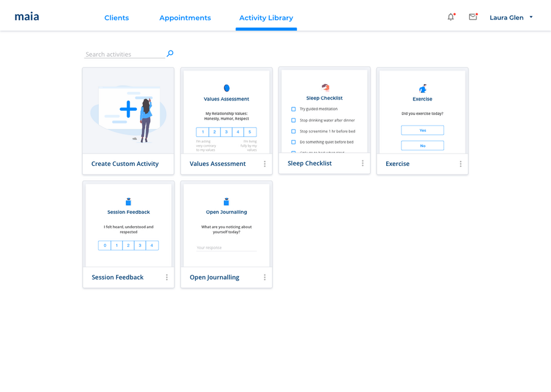Check 'Stop drinking water after dinner' box
The height and width of the screenshot is (392, 551).
click(293, 120)
